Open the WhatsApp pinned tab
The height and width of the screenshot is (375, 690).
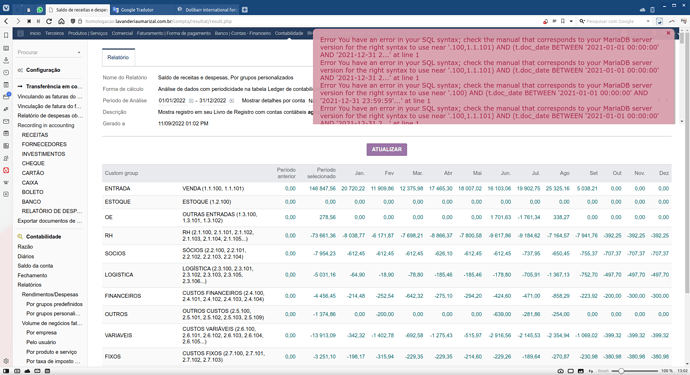coord(40,9)
